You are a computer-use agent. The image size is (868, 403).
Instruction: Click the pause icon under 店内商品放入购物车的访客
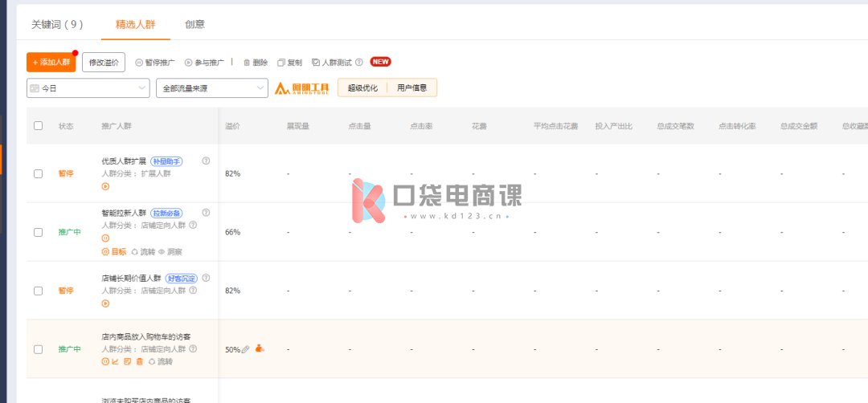click(x=106, y=361)
